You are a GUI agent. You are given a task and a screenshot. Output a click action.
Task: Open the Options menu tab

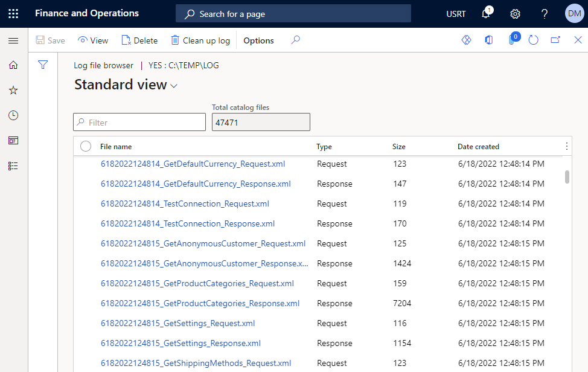point(258,40)
